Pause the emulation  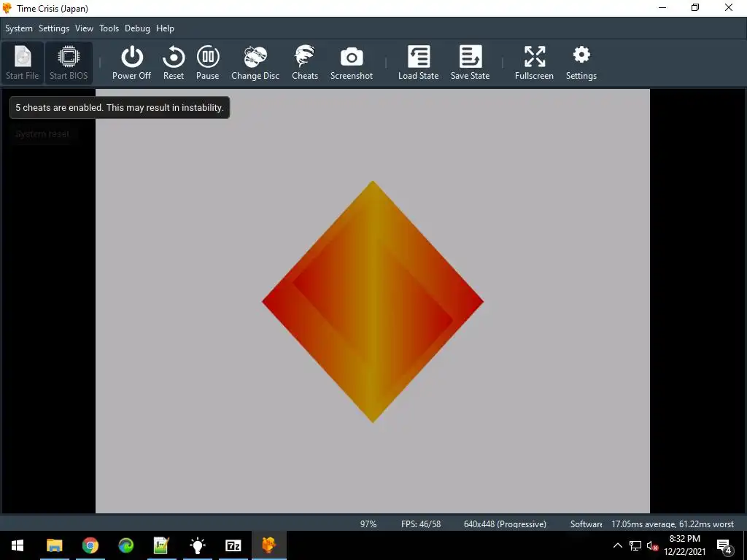208,63
